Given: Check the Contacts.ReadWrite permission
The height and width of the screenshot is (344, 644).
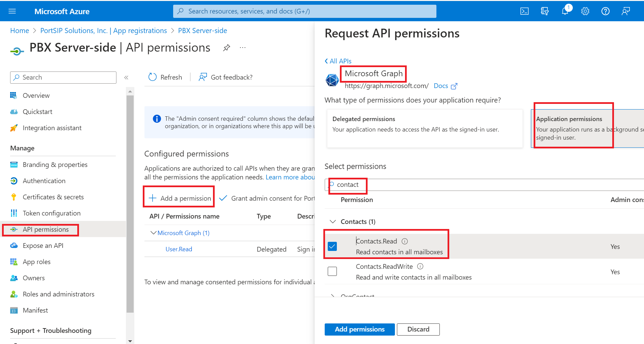Looking at the screenshot, I should coord(332,271).
